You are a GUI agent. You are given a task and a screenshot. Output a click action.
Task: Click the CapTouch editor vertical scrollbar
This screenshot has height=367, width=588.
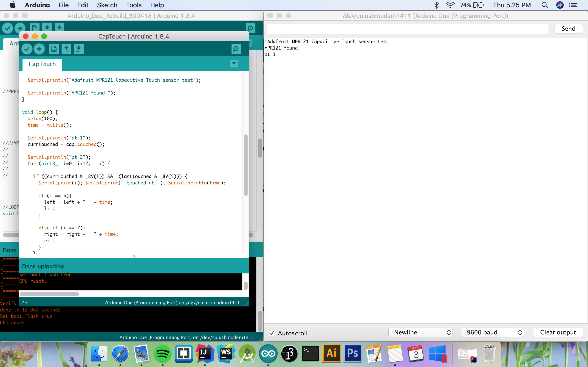coord(245,165)
